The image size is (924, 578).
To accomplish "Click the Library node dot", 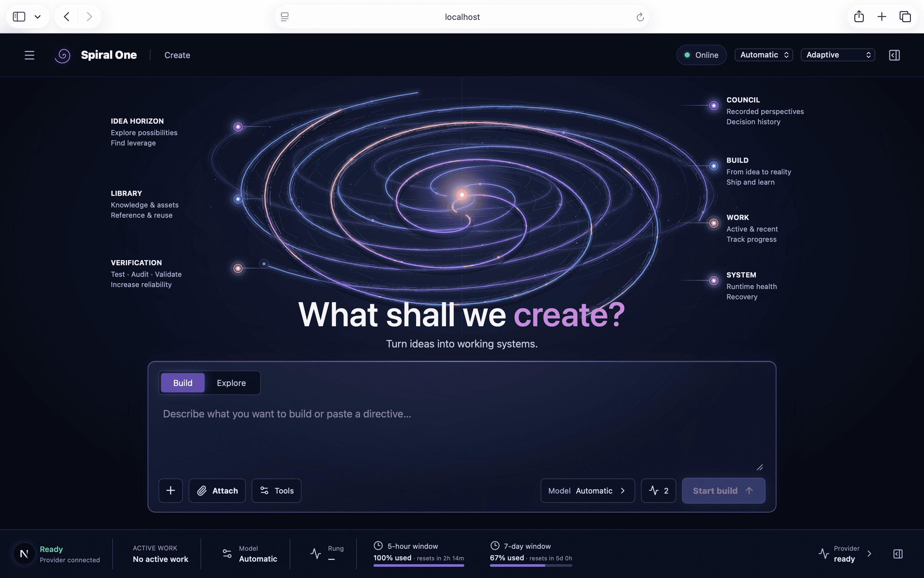I will 238,199.
